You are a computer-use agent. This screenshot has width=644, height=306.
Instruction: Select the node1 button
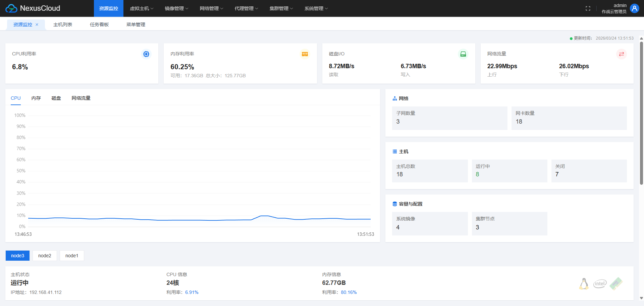tap(72, 256)
